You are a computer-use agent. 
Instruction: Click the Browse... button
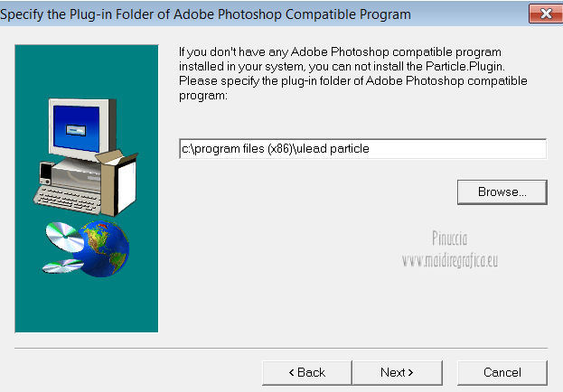pos(502,191)
